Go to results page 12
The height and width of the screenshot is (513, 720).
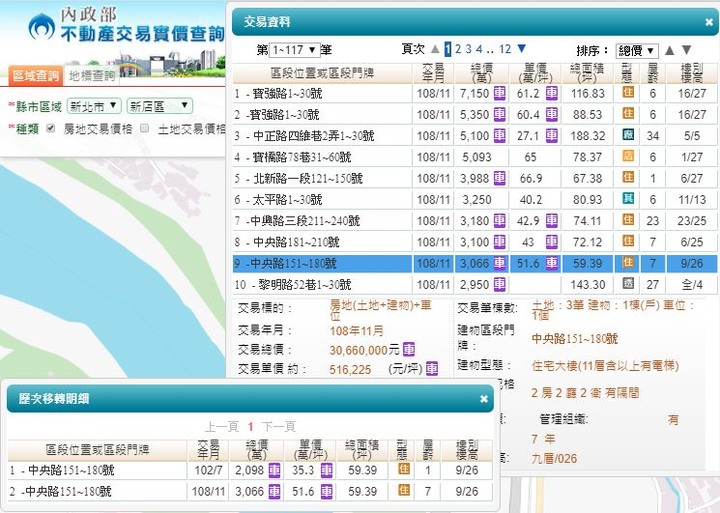click(505, 49)
